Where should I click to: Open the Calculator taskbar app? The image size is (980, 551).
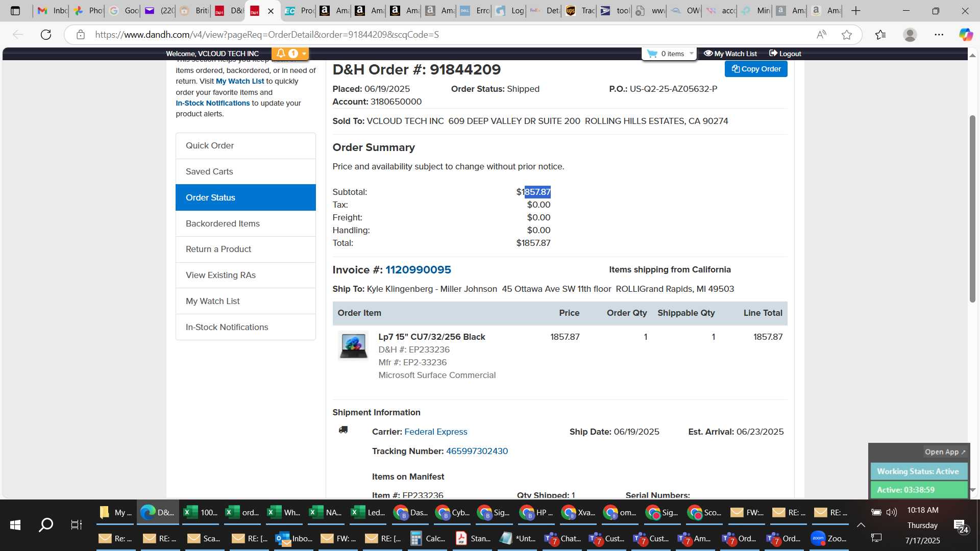tap(428, 539)
